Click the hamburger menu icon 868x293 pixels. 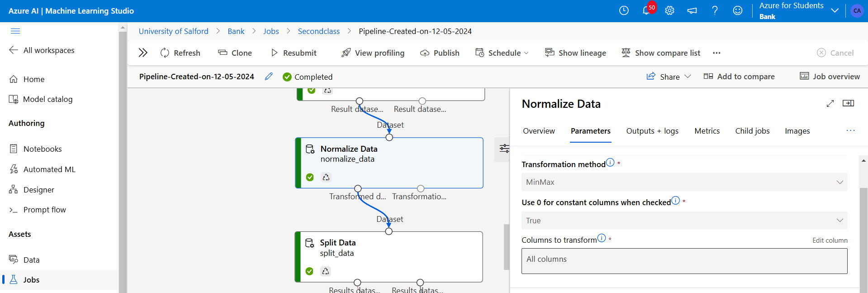15,31
